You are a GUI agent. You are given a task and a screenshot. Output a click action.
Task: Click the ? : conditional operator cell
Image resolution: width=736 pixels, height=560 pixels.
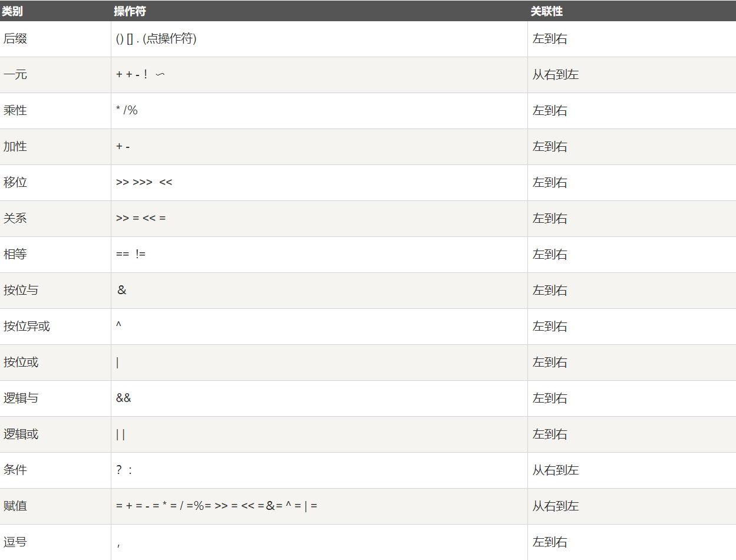pos(319,470)
